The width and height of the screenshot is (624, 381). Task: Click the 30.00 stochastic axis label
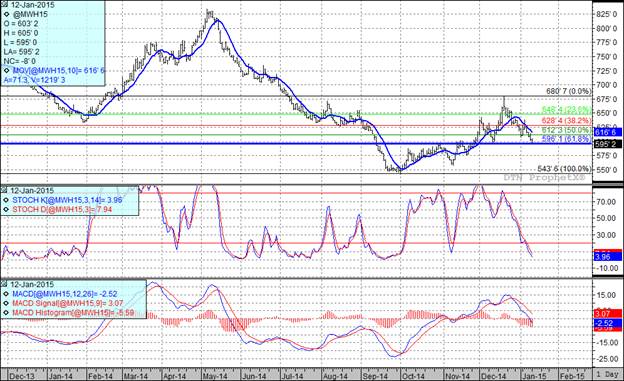pos(607,235)
